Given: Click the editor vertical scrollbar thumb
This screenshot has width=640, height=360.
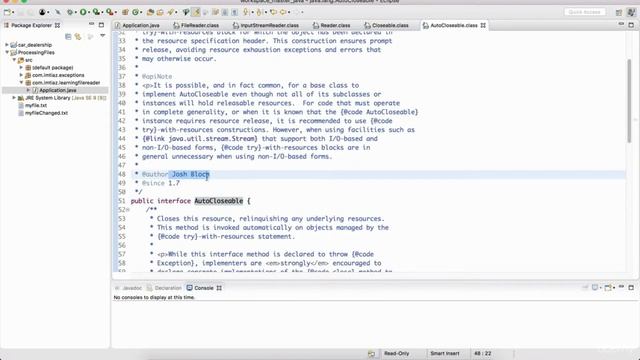Looking at the screenshot, I should pos(629,101).
